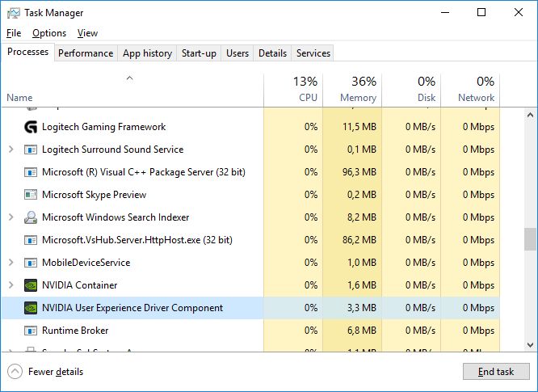Open the View menu

(x=87, y=33)
